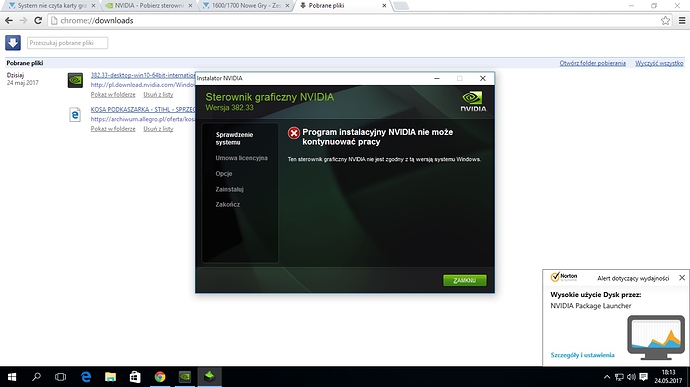Open the Windows Start menu

[x=12, y=376]
